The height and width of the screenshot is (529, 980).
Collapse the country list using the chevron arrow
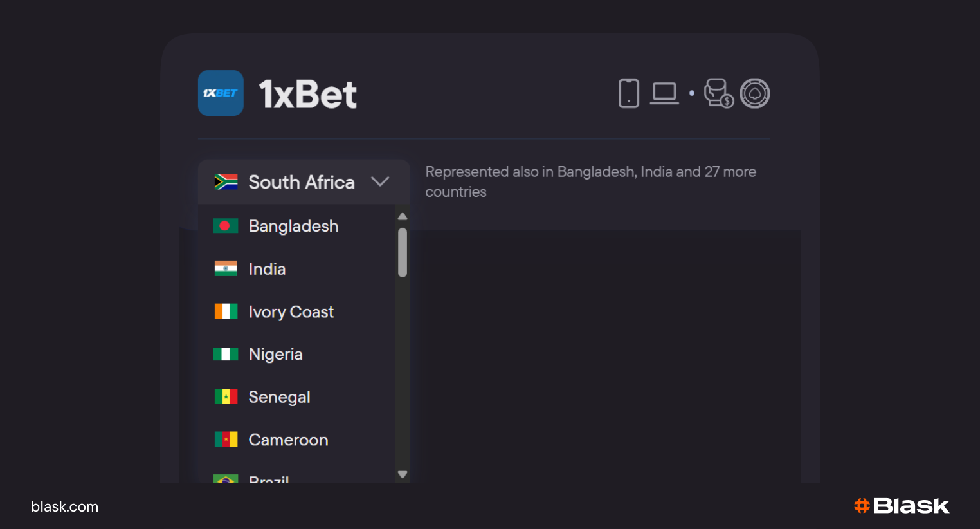point(380,181)
